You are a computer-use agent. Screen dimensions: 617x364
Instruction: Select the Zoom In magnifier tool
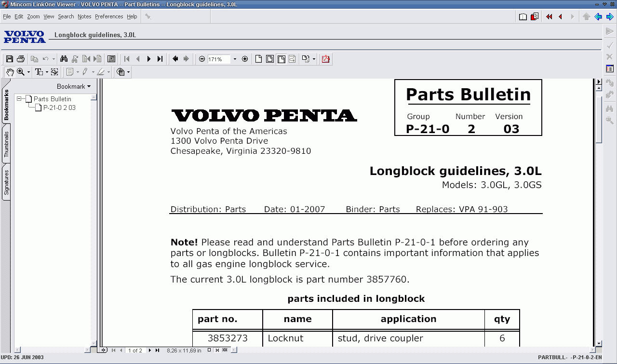21,72
